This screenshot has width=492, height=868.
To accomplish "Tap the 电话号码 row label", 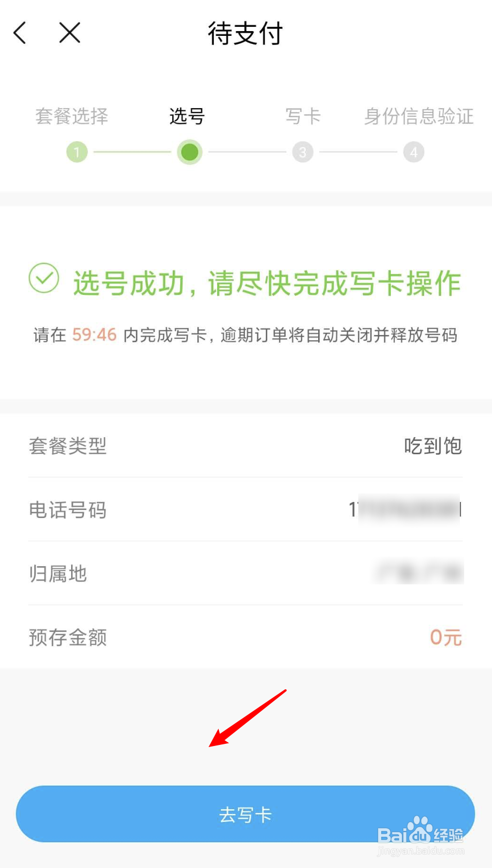I will (x=68, y=510).
